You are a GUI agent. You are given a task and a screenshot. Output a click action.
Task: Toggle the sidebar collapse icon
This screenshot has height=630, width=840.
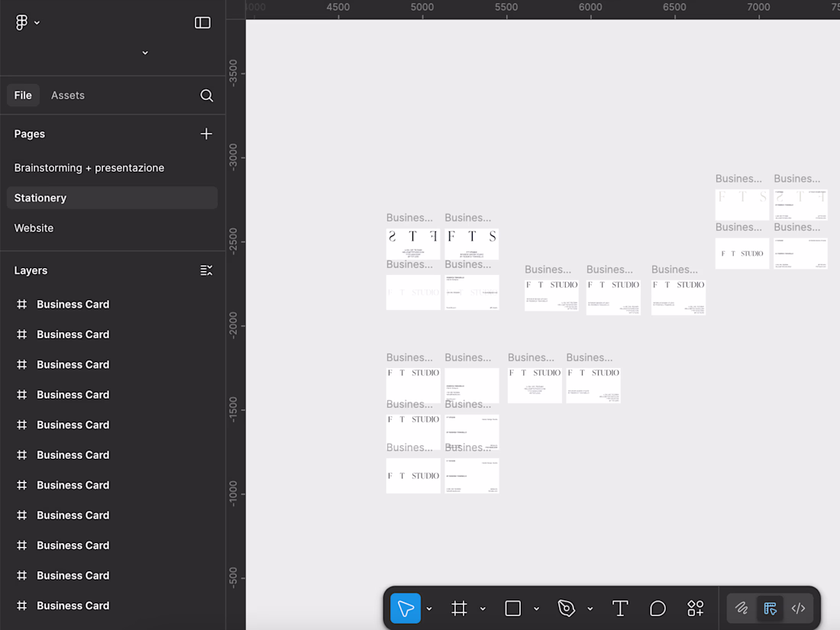pyautogui.click(x=202, y=22)
